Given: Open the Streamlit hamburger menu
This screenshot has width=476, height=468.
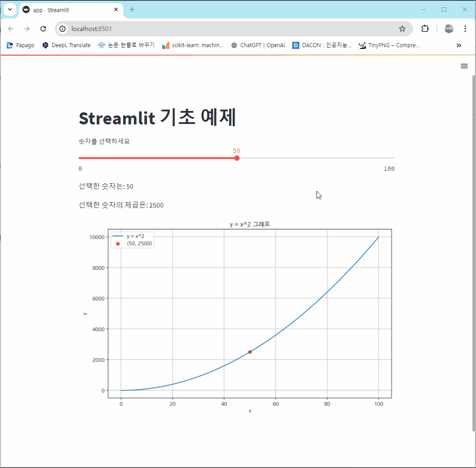Looking at the screenshot, I should [464, 66].
